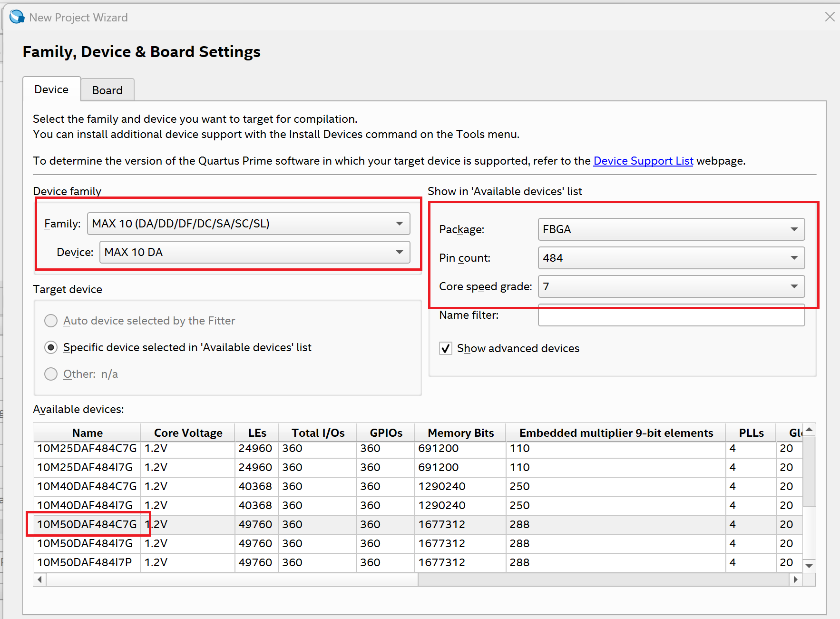Screen dimensions: 840x619
Task: Open the Package dropdown showing FBGA
Action: click(x=671, y=229)
